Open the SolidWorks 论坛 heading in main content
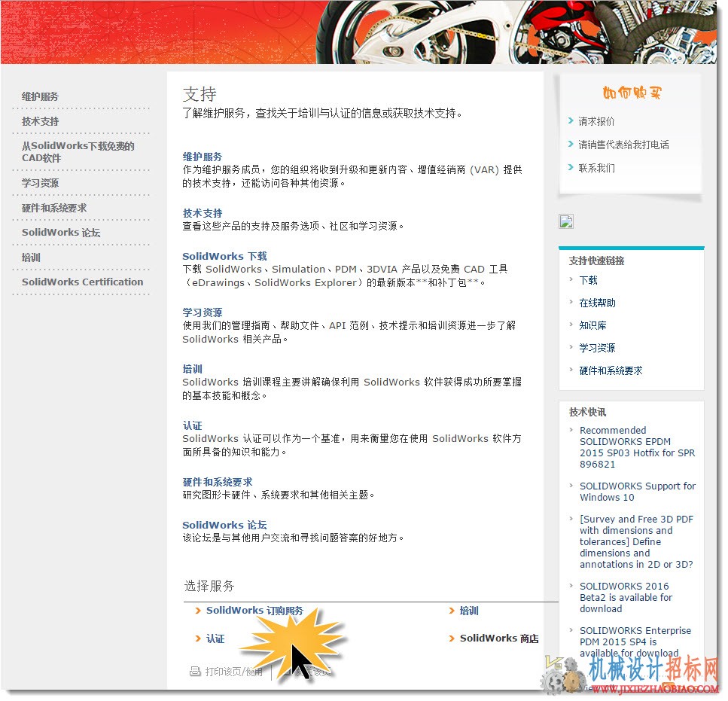The height and width of the screenshot is (701, 728). click(x=224, y=526)
